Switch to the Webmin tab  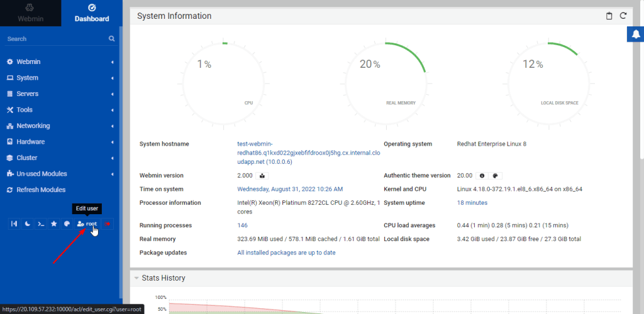(30, 13)
